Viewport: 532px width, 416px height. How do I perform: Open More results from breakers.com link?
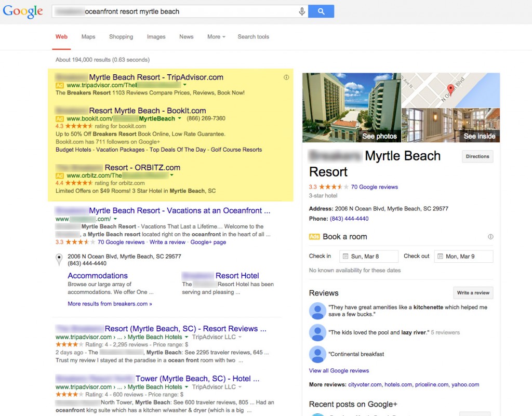pyautogui.click(x=110, y=304)
